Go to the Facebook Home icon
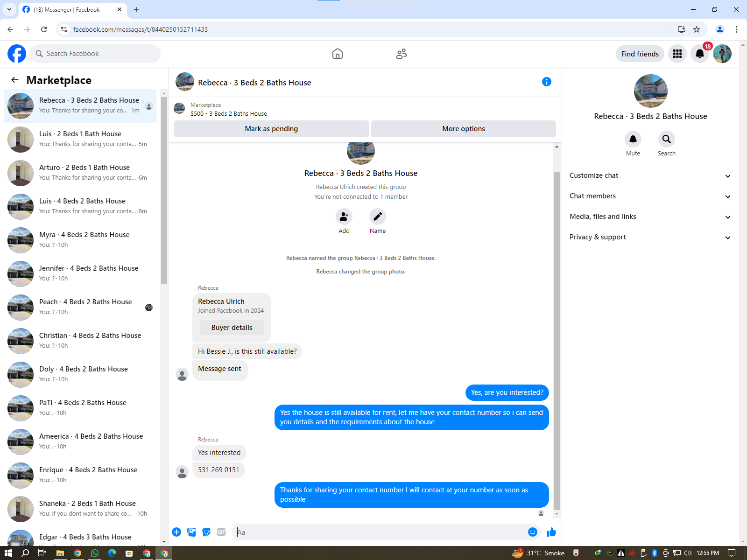 tap(338, 54)
